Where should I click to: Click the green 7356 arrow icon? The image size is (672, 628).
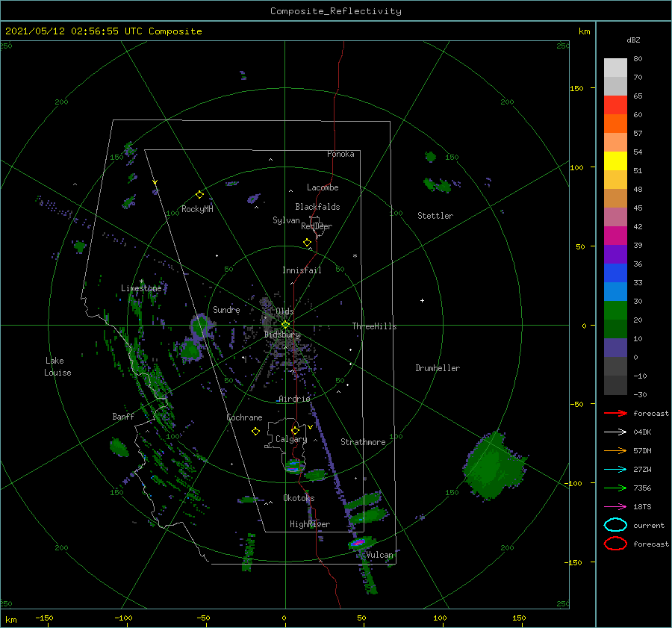[x=615, y=488]
